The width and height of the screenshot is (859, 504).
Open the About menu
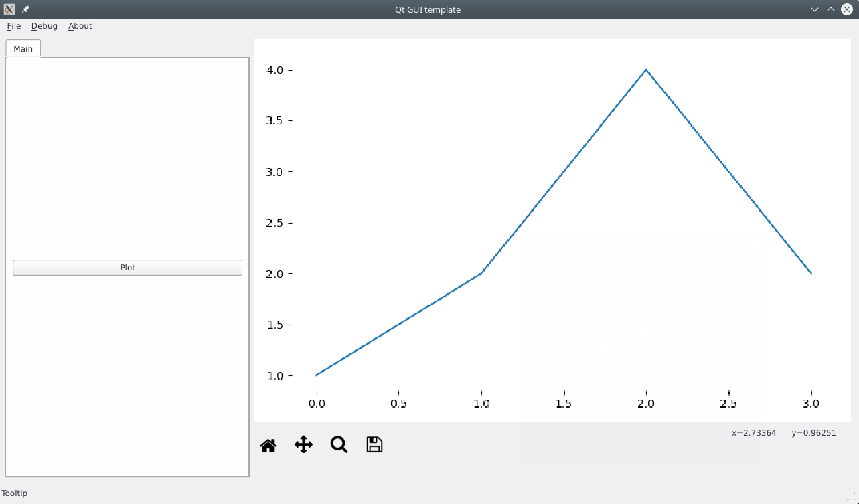(80, 26)
